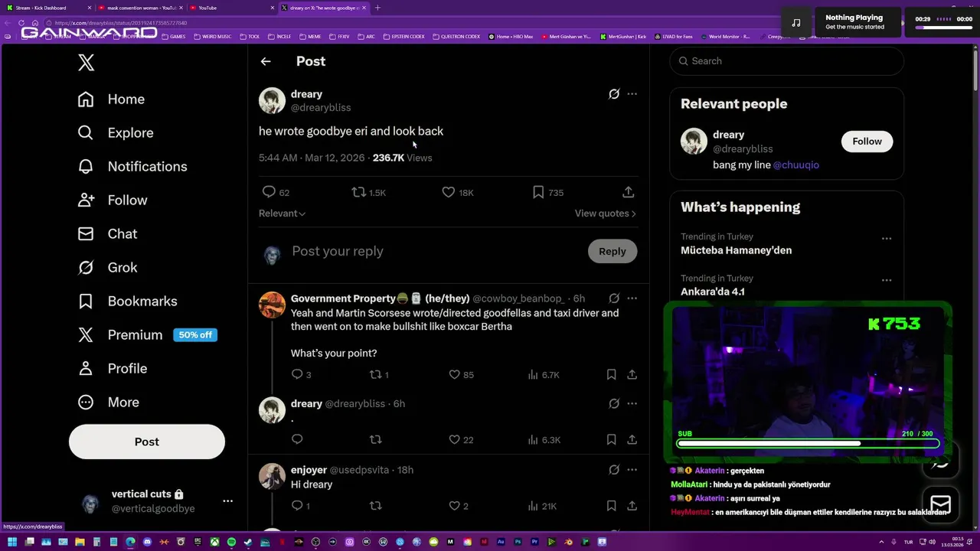This screenshot has width=980, height=551.
Task: Click the music note Nothing Playing widget
Action: [796, 22]
